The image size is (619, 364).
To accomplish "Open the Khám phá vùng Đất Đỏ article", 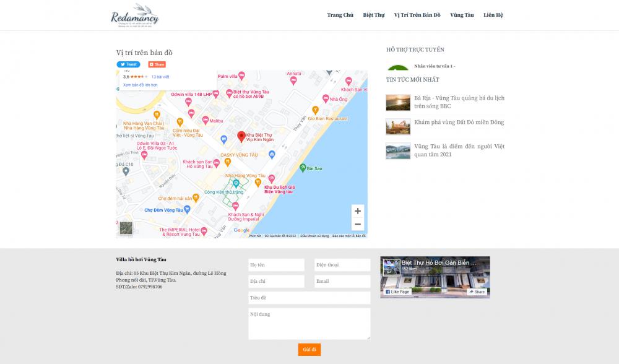I will pos(459,123).
